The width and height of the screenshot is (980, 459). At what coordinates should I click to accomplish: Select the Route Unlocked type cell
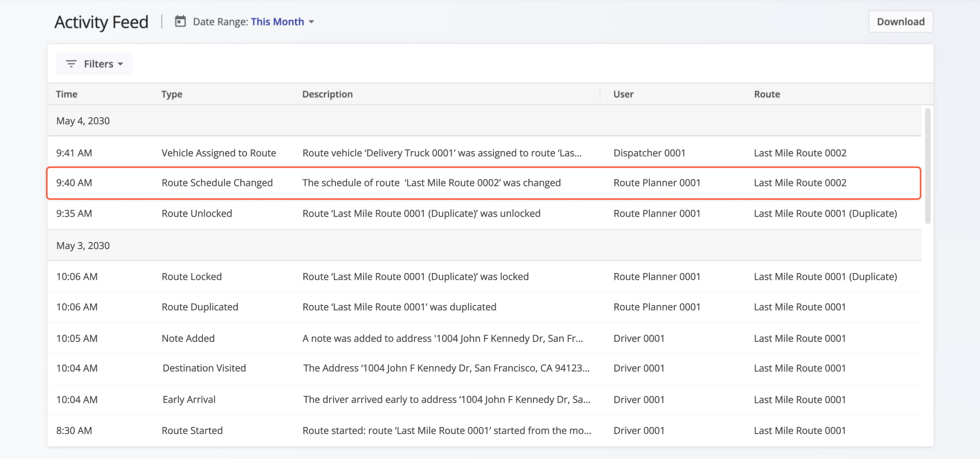point(197,213)
